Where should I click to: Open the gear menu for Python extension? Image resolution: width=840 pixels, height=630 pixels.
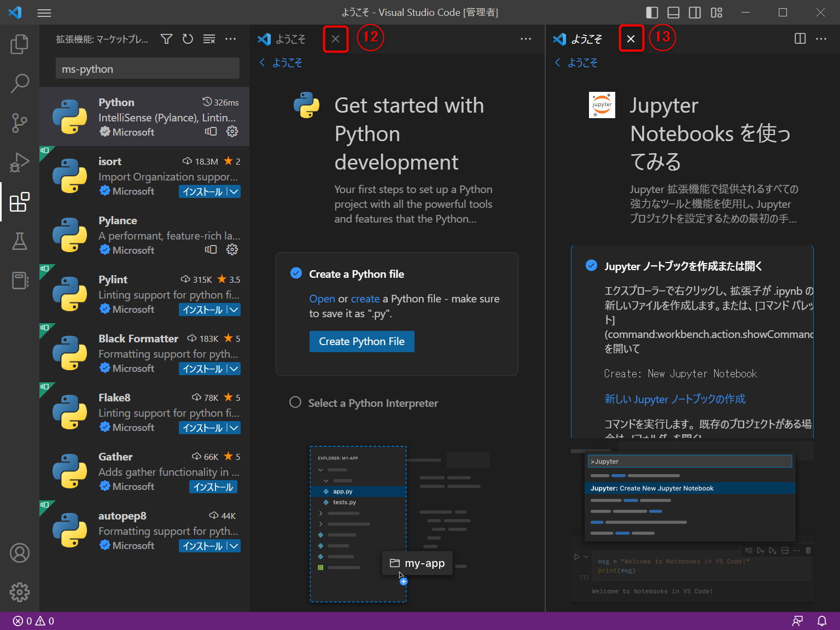(232, 131)
